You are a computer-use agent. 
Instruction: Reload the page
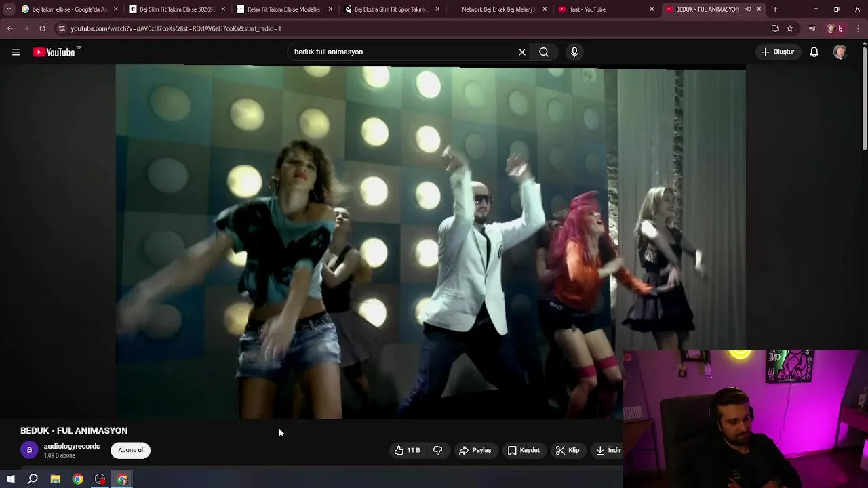coord(42,28)
